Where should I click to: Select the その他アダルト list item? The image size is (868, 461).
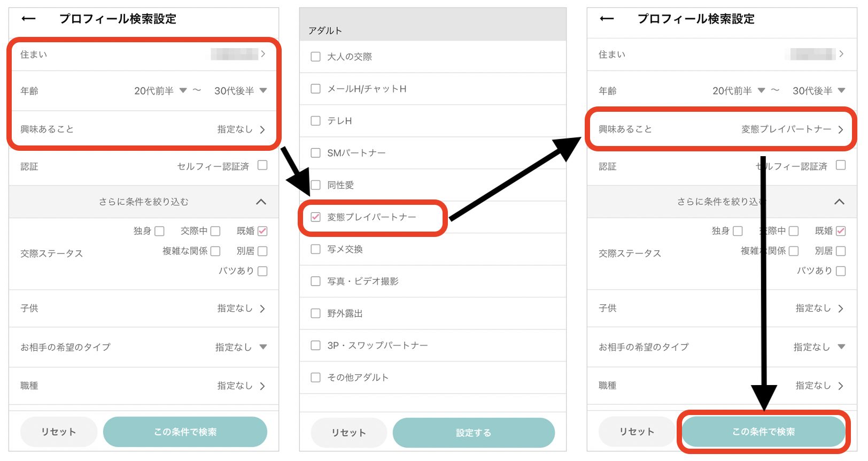358,378
